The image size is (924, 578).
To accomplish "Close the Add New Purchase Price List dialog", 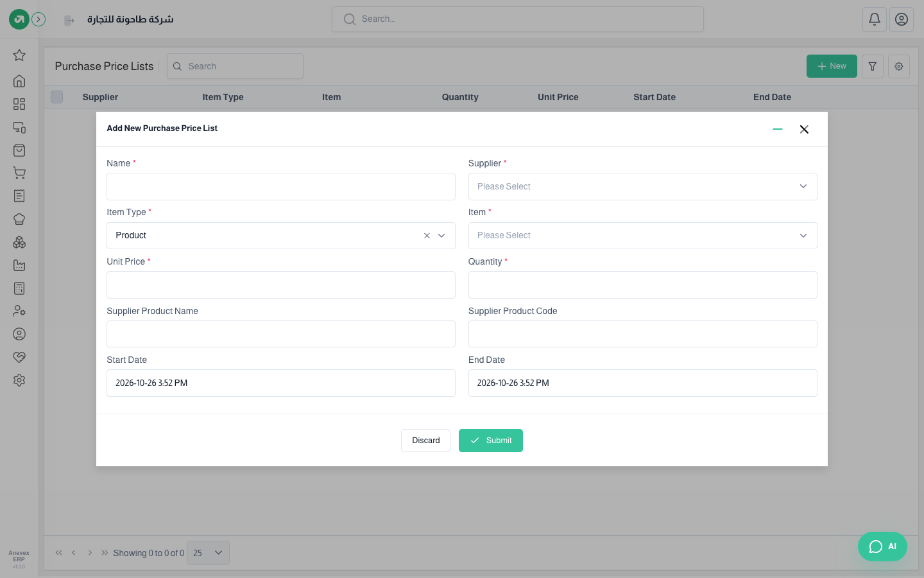I will pyautogui.click(x=804, y=129).
